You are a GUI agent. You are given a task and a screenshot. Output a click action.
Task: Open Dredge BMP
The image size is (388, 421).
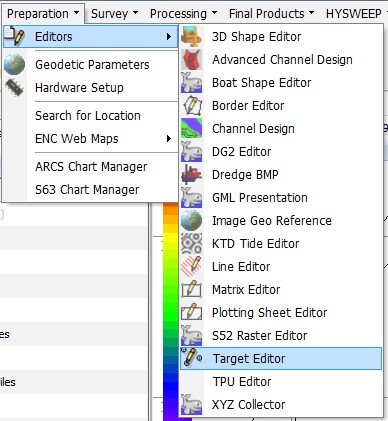coord(245,174)
